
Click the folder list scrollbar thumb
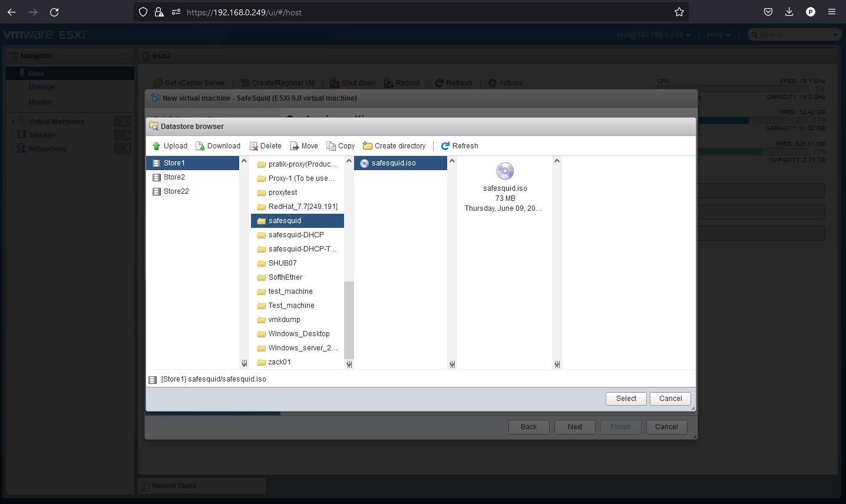pyautogui.click(x=349, y=320)
